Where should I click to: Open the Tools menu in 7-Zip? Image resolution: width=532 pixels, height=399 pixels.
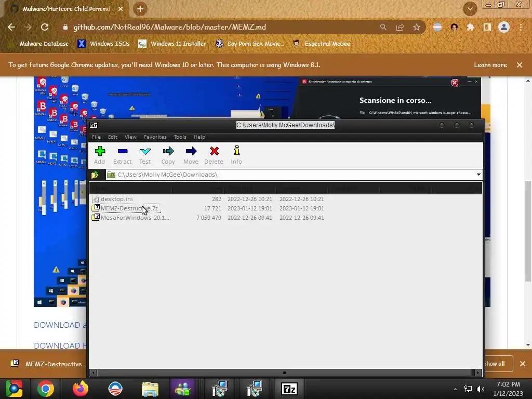pyautogui.click(x=180, y=137)
